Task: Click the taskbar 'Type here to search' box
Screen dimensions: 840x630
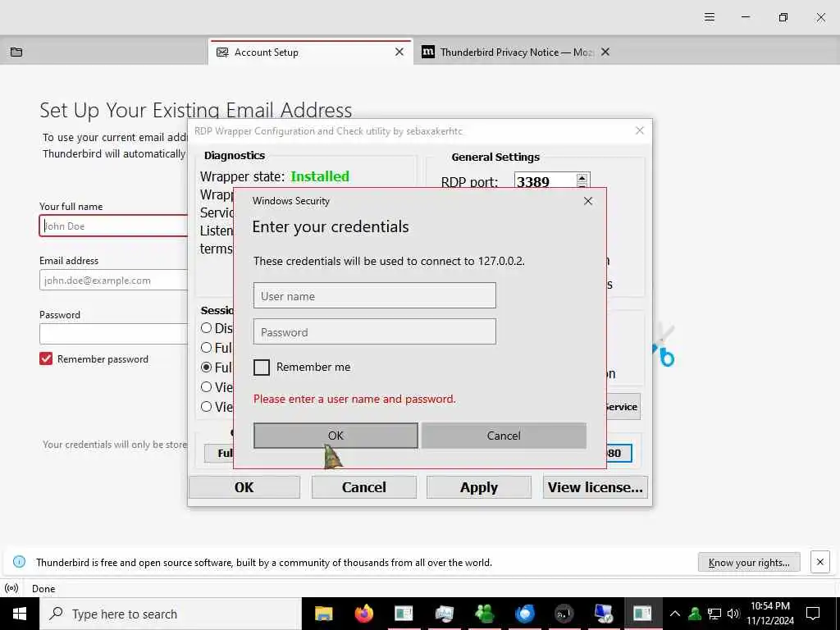Action: (x=171, y=614)
